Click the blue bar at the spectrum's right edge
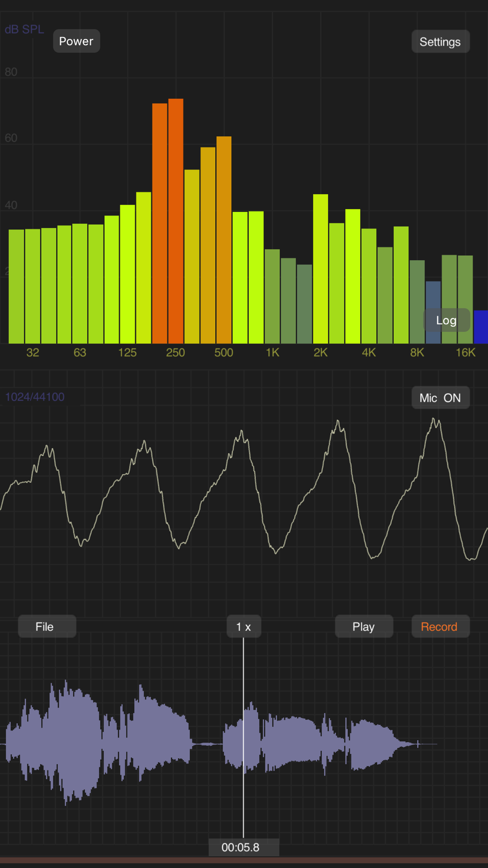 tap(481, 327)
